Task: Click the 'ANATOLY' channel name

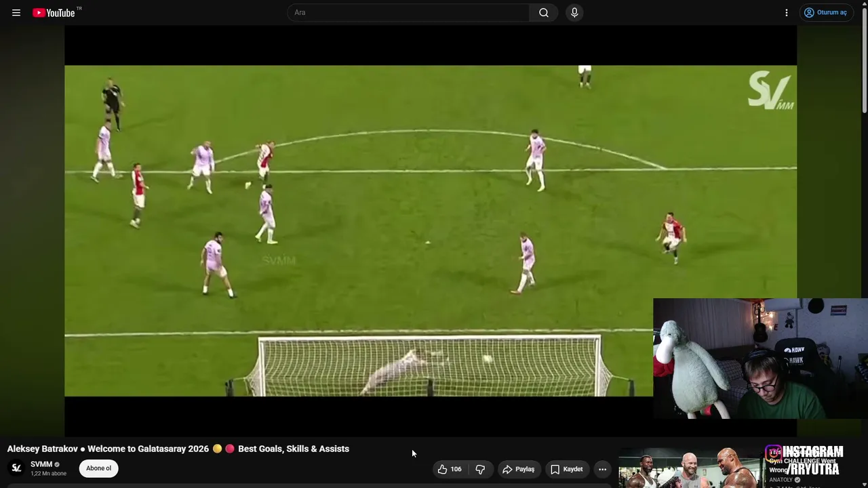Action: tap(781, 480)
